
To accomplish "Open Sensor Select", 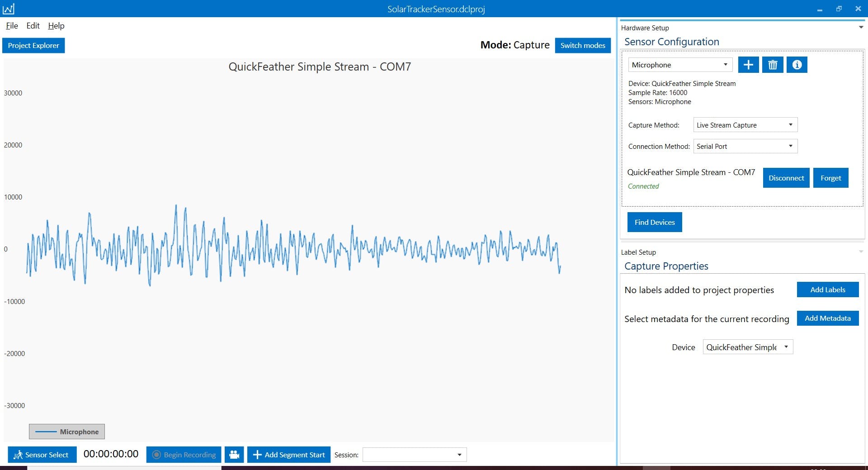I will tap(42, 455).
